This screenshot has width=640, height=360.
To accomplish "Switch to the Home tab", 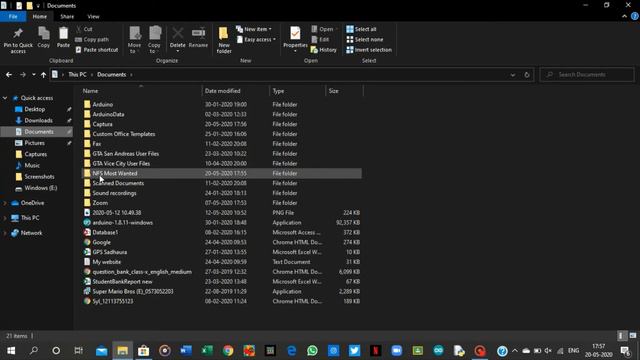I will (40, 16).
